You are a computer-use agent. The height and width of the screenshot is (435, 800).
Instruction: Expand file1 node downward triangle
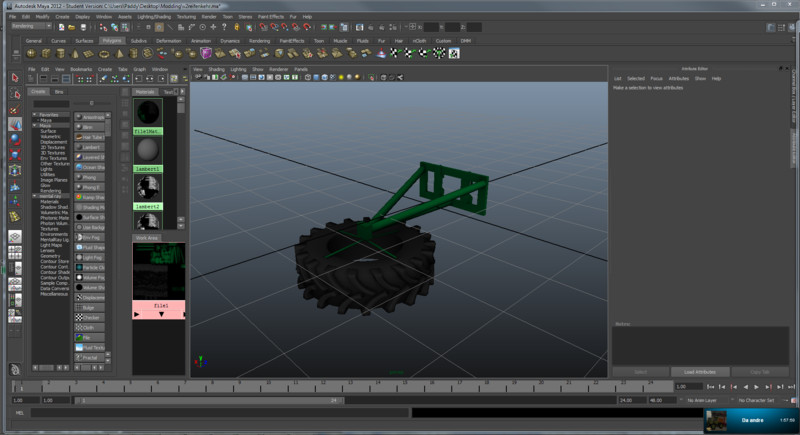pos(161,314)
